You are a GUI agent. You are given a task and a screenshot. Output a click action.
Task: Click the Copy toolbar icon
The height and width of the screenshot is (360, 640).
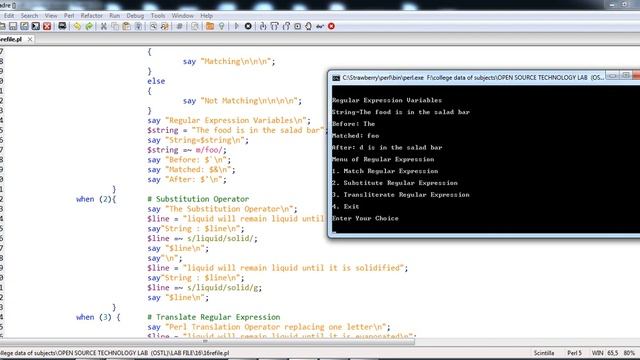(115, 26)
